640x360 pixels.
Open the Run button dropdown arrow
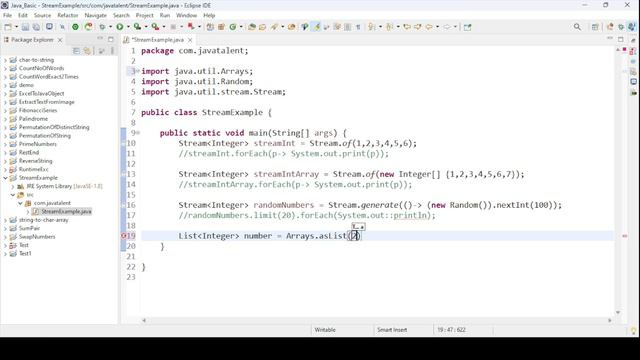point(128,27)
